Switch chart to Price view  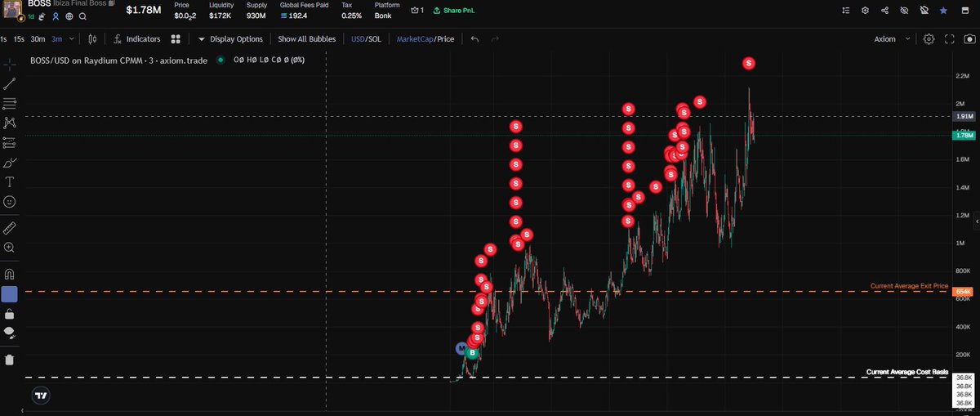coord(445,38)
